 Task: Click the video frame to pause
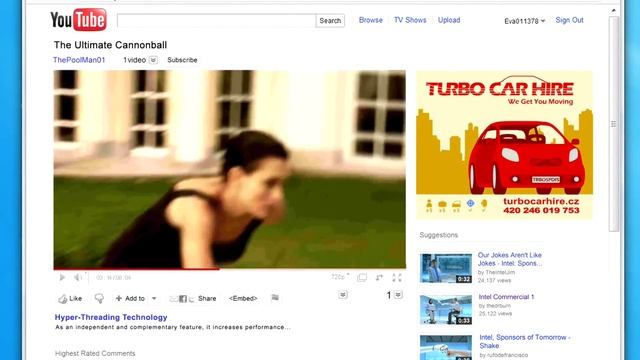229,169
